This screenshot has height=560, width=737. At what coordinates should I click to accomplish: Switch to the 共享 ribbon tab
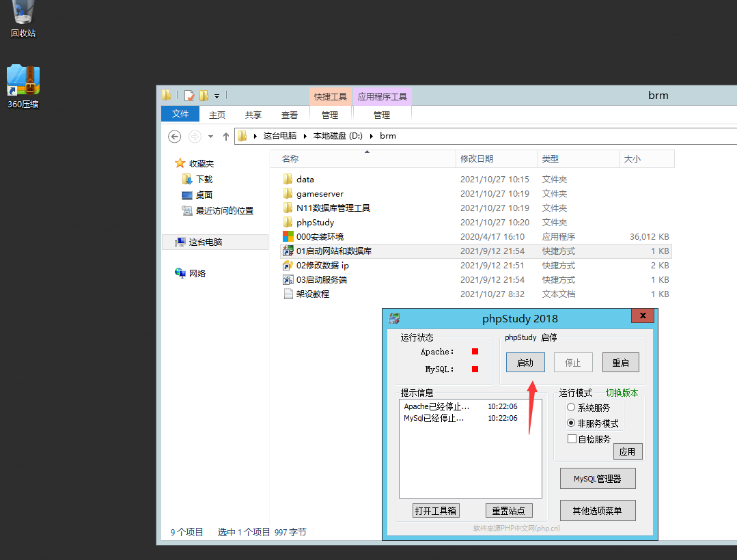(x=253, y=115)
